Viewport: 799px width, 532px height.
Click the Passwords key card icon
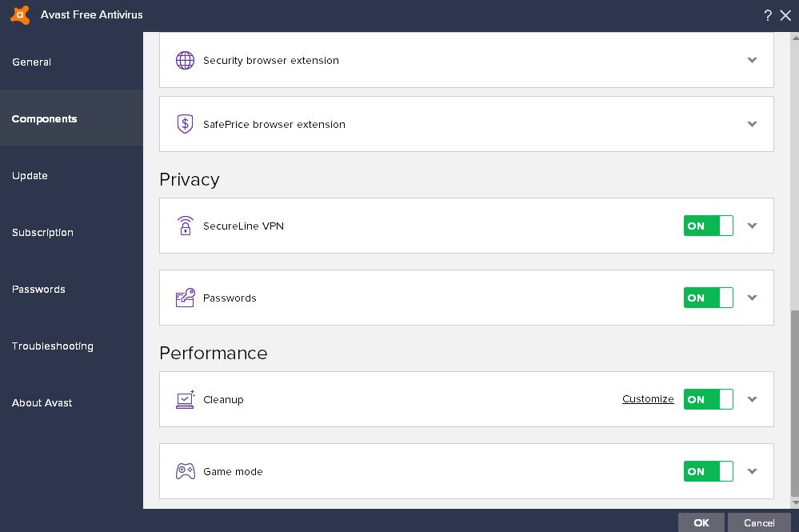pyautogui.click(x=185, y=298)
